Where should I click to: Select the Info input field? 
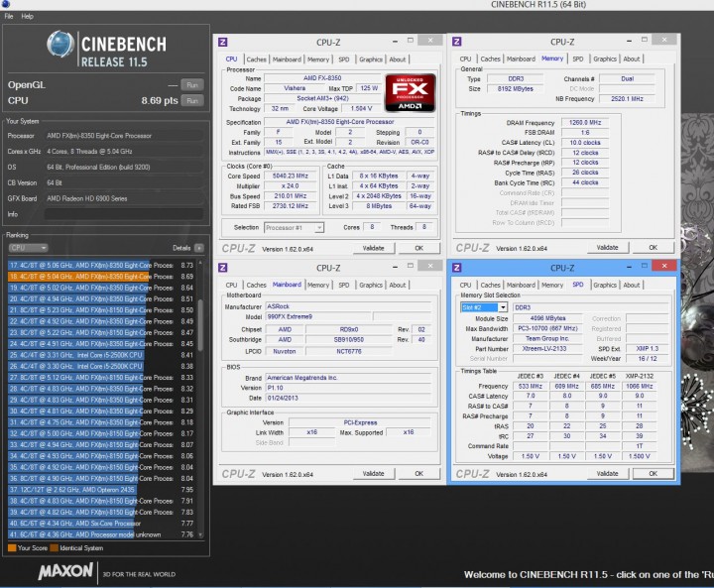tap(123, 214)
